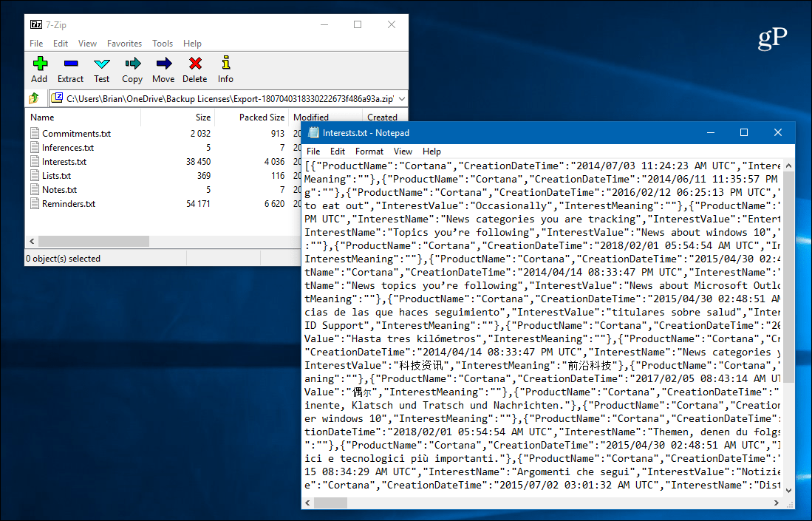Open the Notepad Help menu

coord(432,151)
